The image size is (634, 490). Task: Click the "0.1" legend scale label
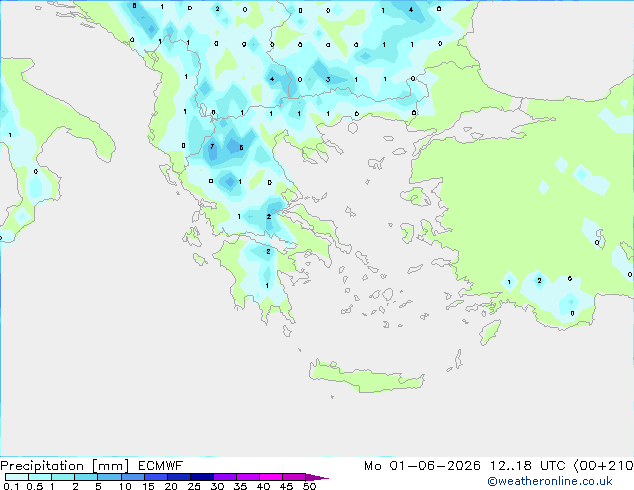click(x=11, y=486)
